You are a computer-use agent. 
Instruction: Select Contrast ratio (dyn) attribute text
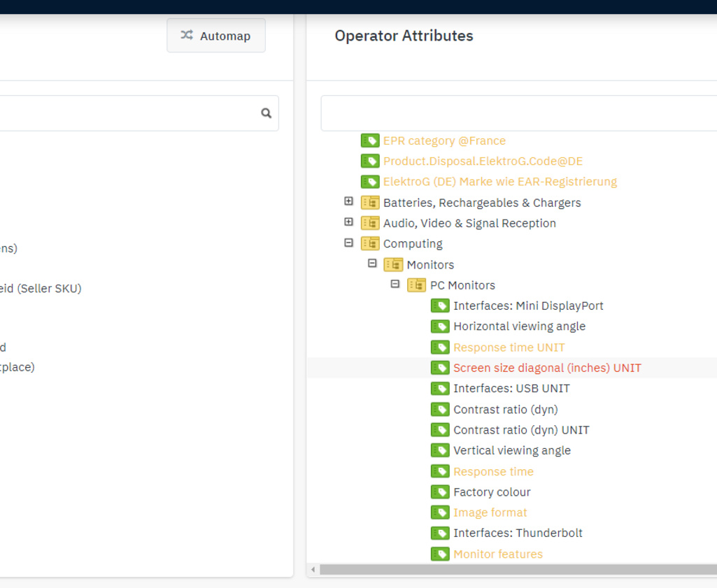click(506, 409)
